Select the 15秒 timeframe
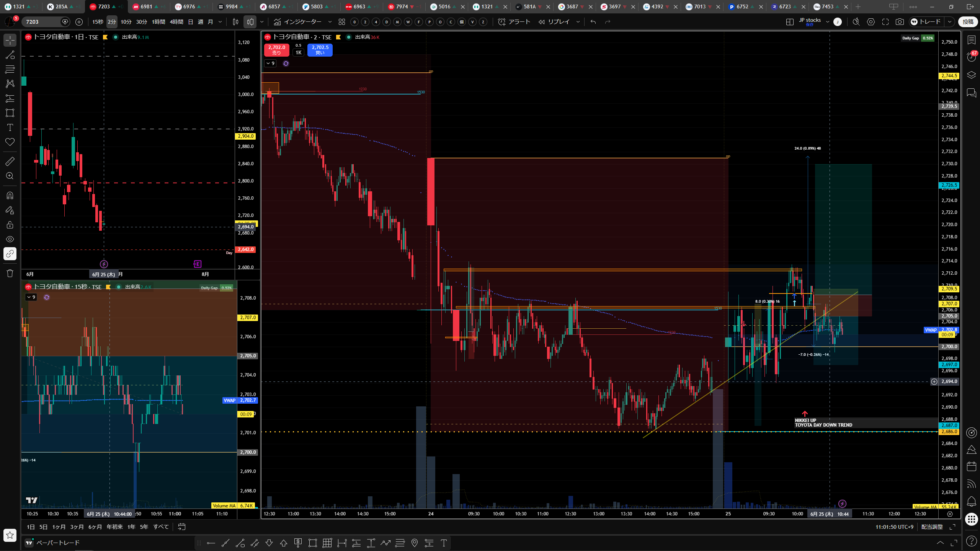This screenshot has height=551, width=980. tap(98, 22)
